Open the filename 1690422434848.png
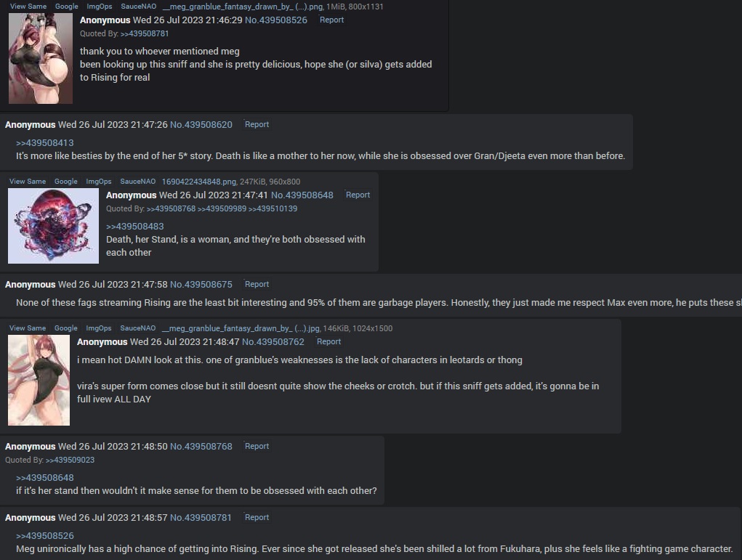 click(198, 182)
